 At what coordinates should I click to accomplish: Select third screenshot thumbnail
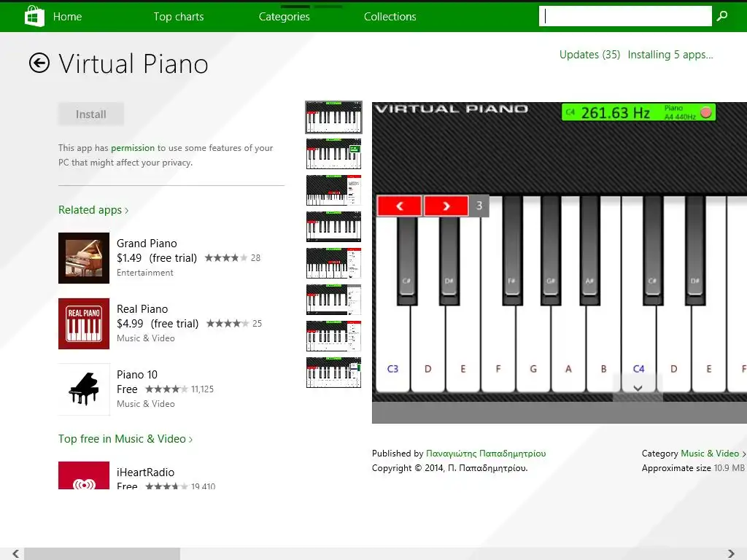tap(333, 190)
